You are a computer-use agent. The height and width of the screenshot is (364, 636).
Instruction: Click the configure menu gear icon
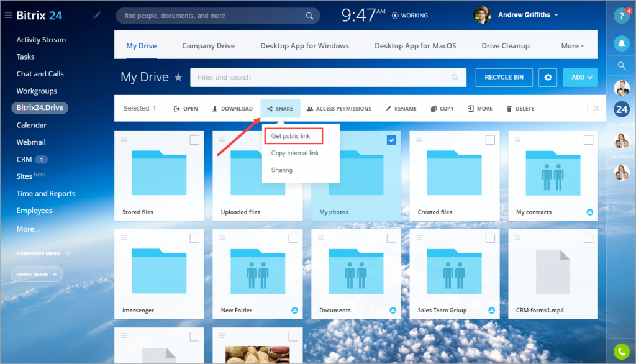(x=68, y=253)
